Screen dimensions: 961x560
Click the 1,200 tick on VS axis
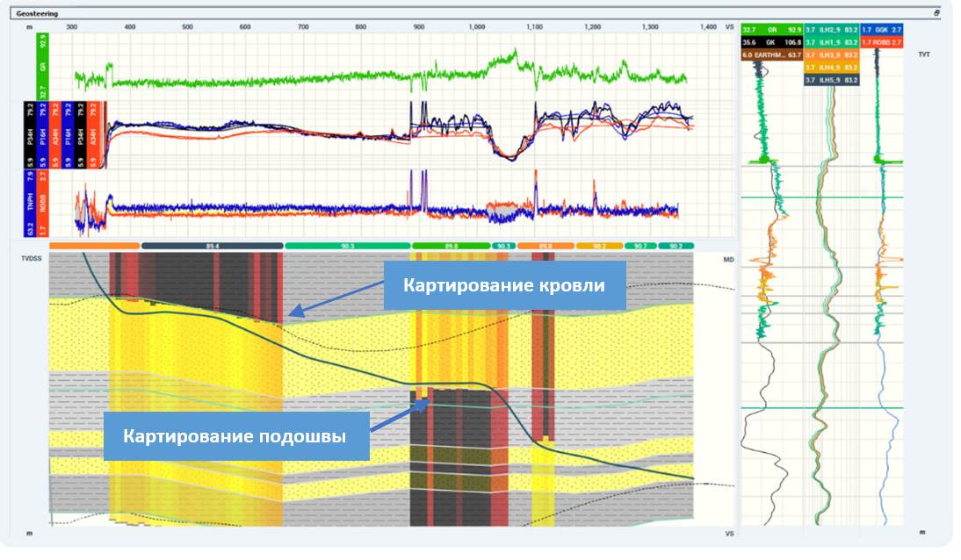click(593, 27)
